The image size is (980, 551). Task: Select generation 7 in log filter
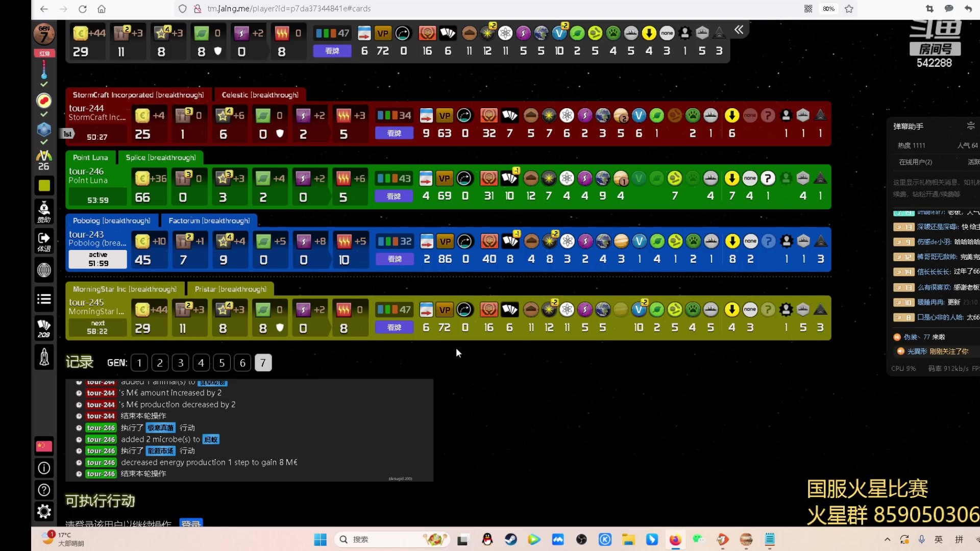263,363
